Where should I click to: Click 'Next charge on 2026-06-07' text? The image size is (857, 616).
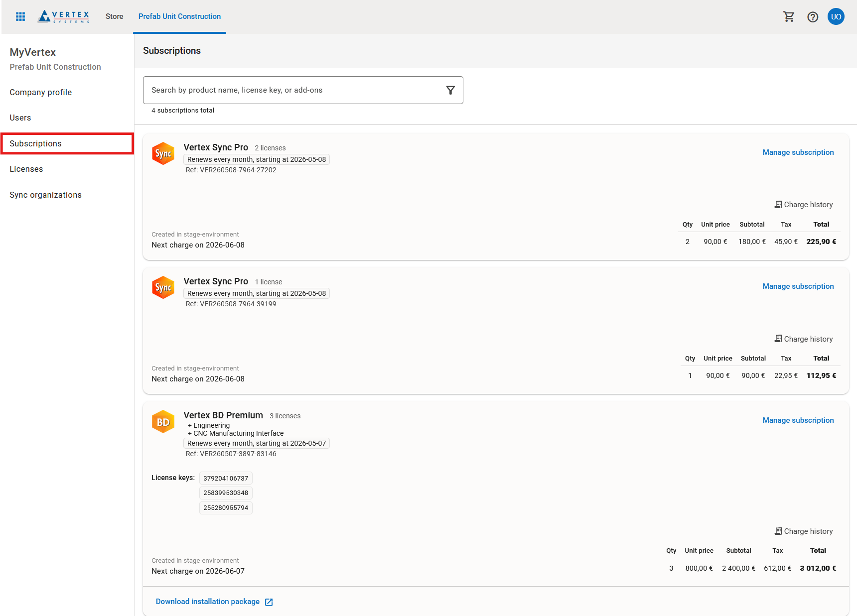pyautogui.click(x=198, y=571)
